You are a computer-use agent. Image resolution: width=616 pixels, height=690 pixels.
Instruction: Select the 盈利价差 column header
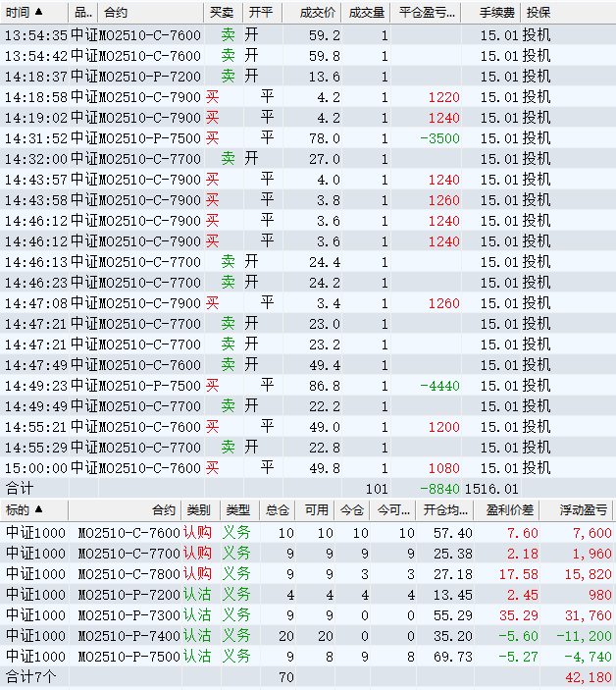(510, 510)
